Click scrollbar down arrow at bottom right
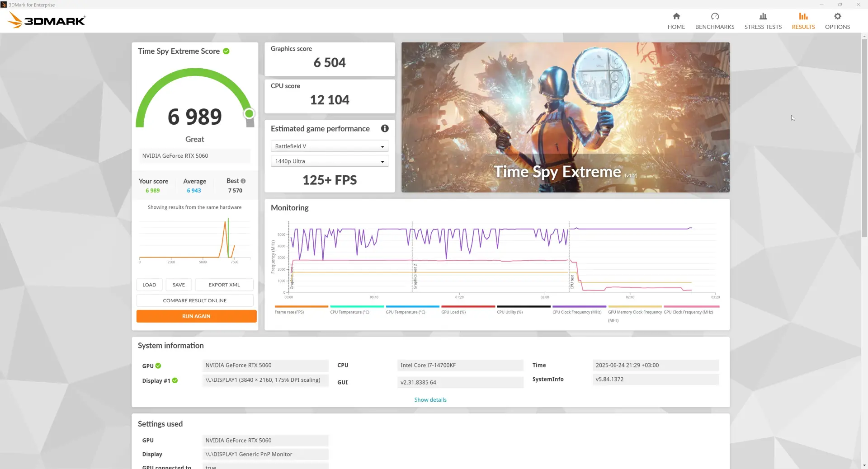Viewport: 868px width, 469px height. click(x=864, y=465)
